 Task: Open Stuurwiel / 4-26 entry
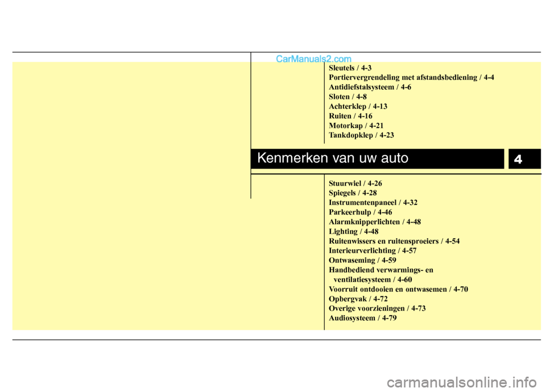[x=355, y=183]
